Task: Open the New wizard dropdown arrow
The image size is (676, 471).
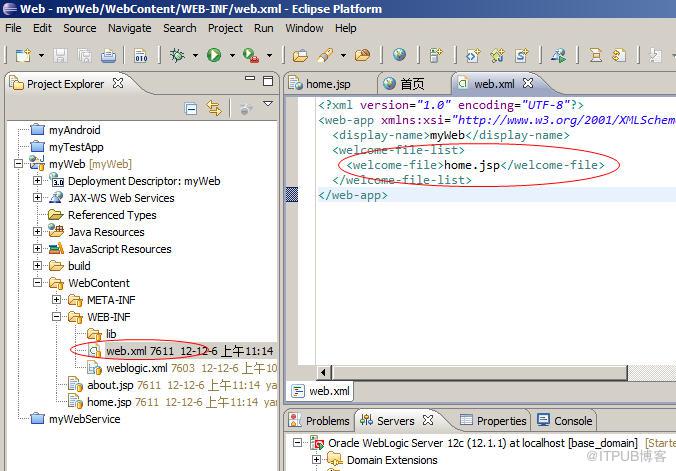Action: pyautogui.click(x=41, y=55)
